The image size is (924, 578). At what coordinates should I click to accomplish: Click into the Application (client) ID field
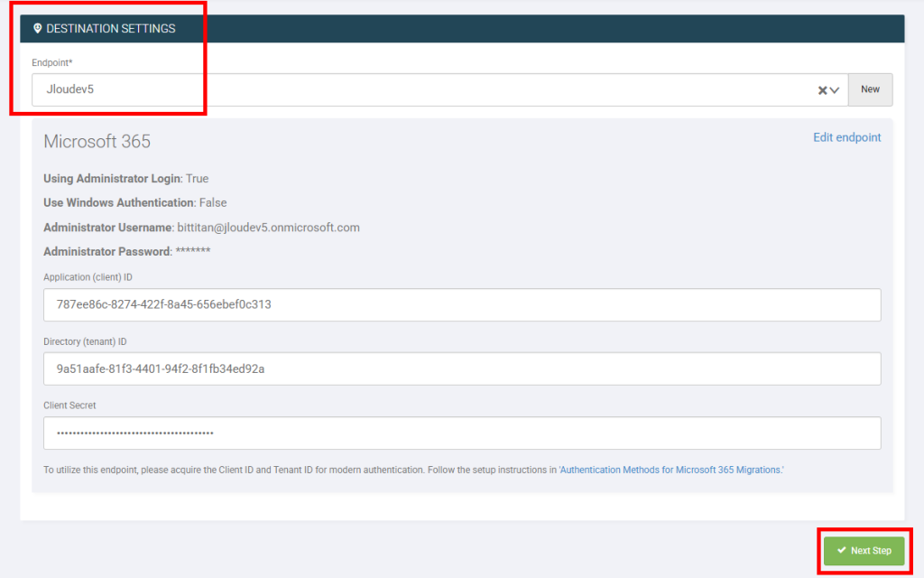(x=462, y=305)
